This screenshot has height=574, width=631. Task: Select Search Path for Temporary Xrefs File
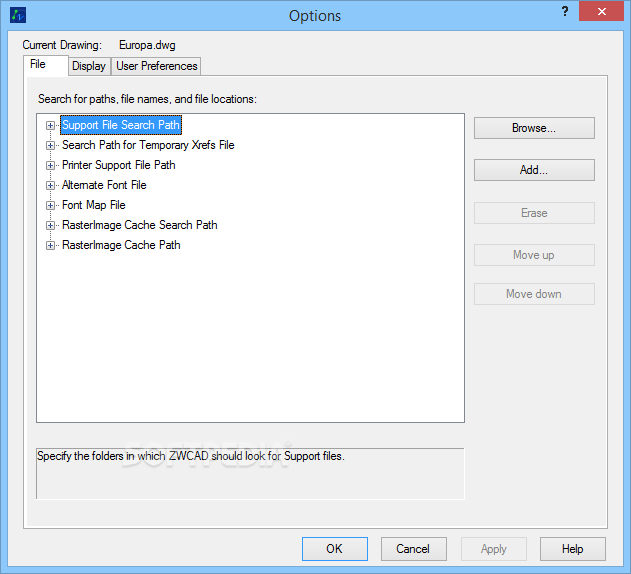tap(148, 145)
